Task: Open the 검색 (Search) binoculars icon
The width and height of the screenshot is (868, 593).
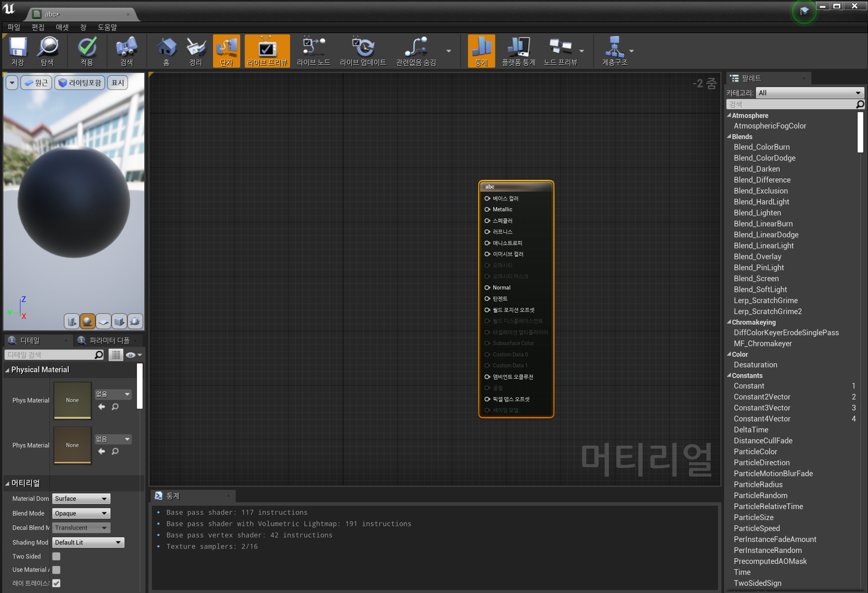Action: [127, 51]
